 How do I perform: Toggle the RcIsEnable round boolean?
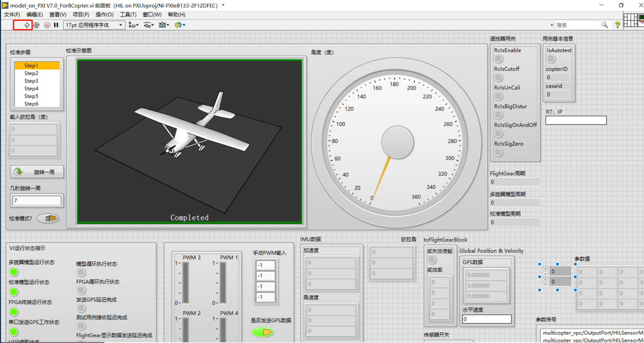[498, 59]
